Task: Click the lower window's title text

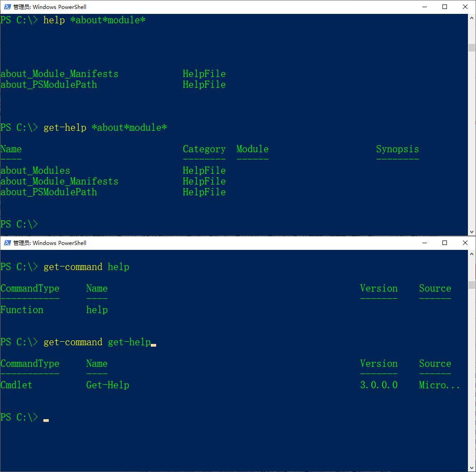Action: click(x=50, y=243)
